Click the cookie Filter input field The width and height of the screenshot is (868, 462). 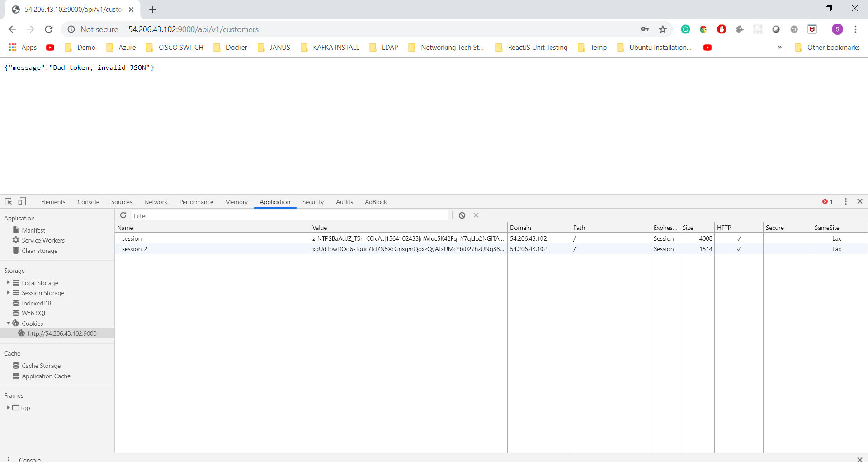point(289,216)
